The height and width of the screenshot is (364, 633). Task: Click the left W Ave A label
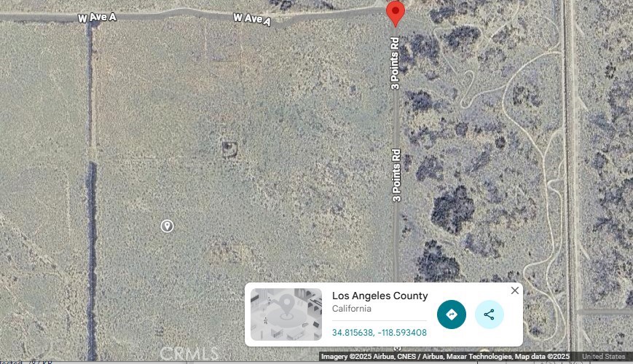(97, 17)
